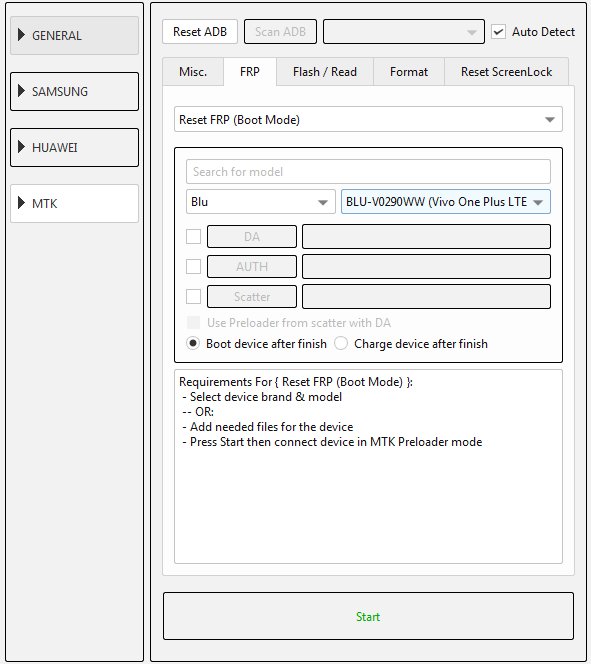Open the Blu brand dropdown
Screen dimensions: 591x664
pyautogui.click(x=261, y=202)
